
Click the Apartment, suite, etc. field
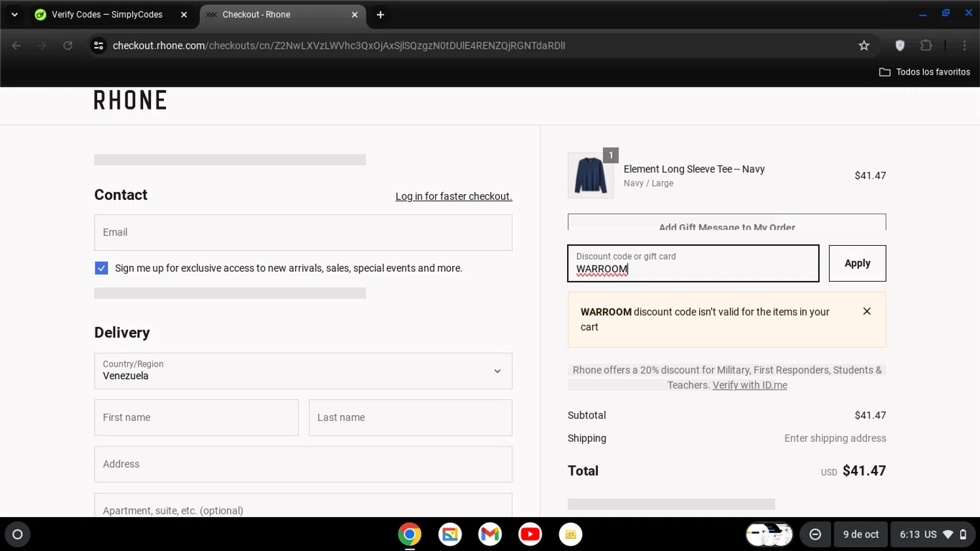pos(303,505)
